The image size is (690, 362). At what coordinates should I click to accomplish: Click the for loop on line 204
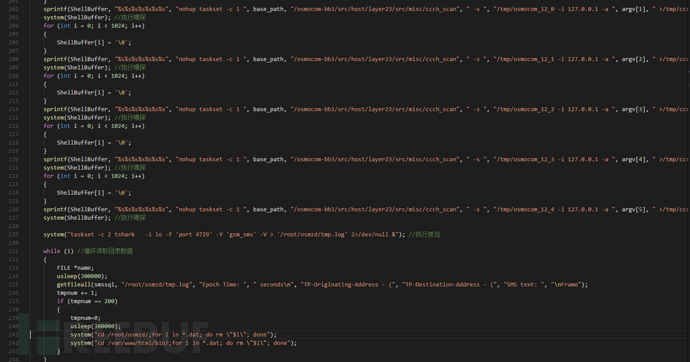coord(94,26)
